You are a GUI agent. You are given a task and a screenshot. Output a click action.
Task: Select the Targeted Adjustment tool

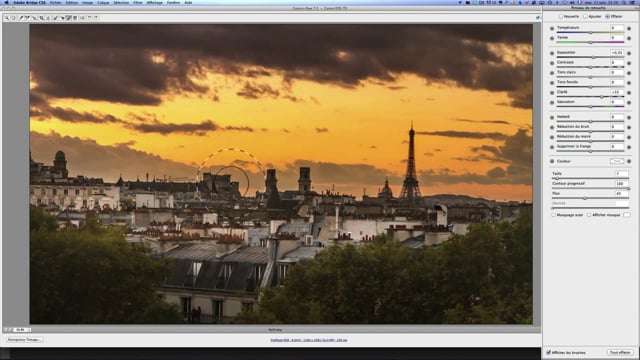pyautogui.click(x=34, y=18)
